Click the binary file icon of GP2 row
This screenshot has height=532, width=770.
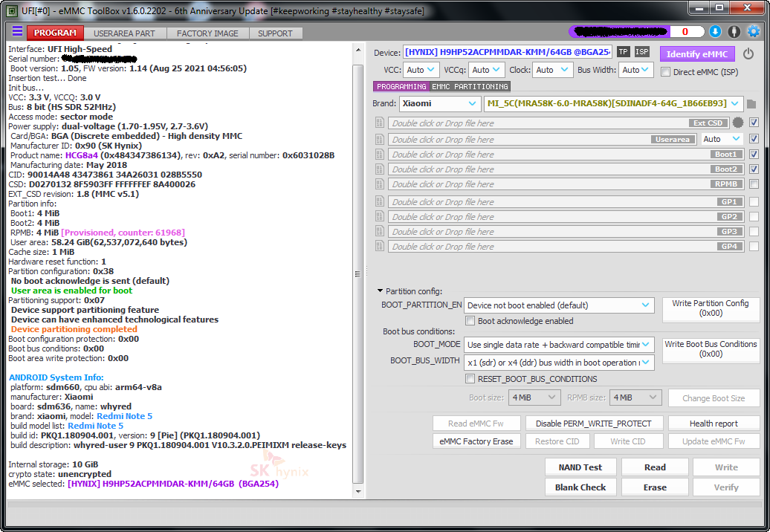pyautogui.click(x=380, y=216)
